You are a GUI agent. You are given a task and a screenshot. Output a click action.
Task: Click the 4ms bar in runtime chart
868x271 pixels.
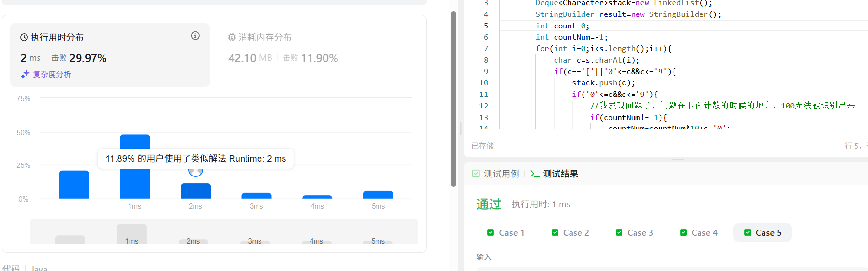[317, 197]
